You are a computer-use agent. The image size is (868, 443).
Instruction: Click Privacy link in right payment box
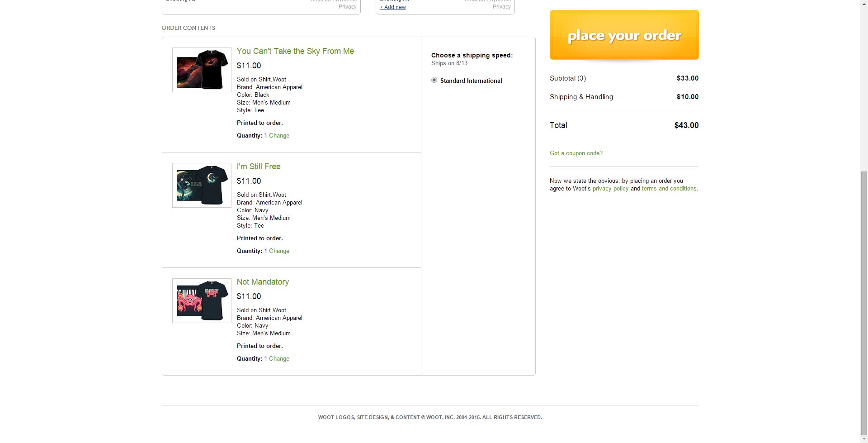pos(502,7)
